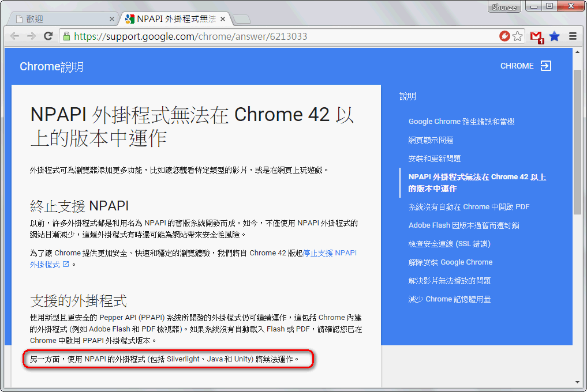The height and width of the screenshot is (392, 587).
Task: Open a new tab
Action: [x=242, y=19]
